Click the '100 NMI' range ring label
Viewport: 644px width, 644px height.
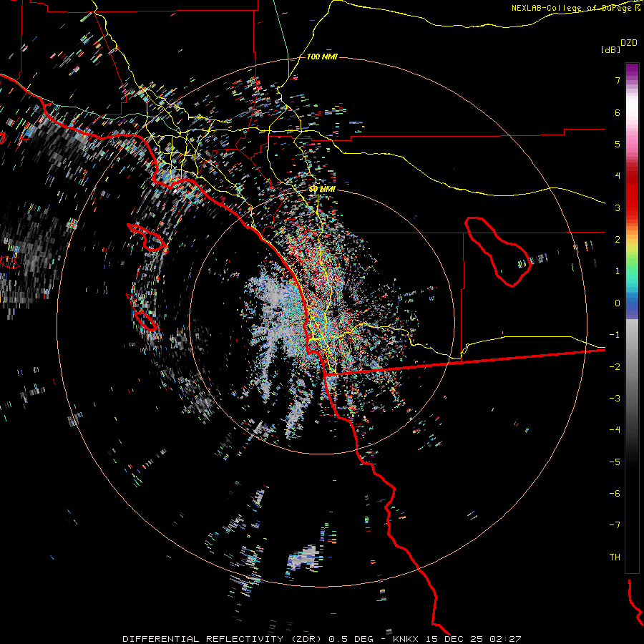(322, 57)
